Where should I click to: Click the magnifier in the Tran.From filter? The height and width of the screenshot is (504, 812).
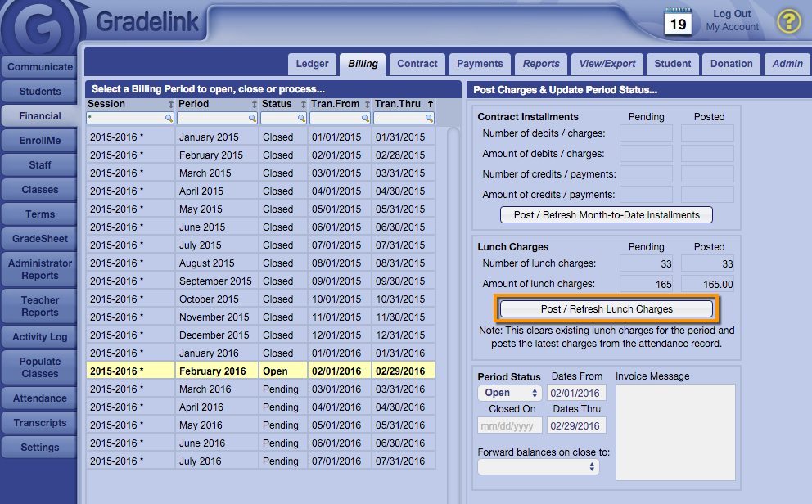coord(365,119)
